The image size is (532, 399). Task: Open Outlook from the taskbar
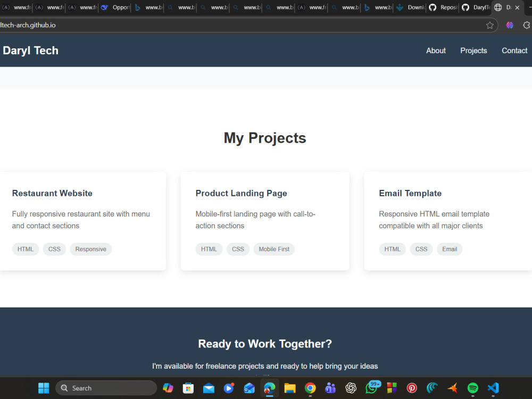pos(249,388)
